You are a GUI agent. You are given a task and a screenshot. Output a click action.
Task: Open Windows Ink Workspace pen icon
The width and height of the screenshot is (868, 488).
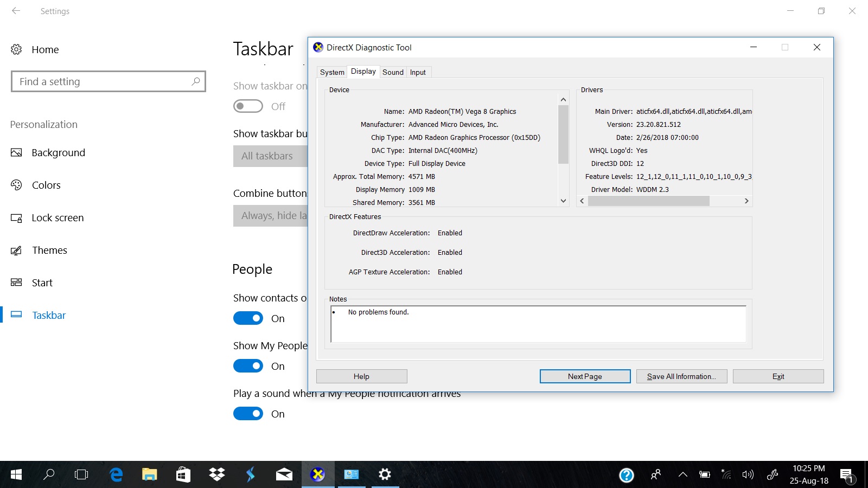click(773, 474)
